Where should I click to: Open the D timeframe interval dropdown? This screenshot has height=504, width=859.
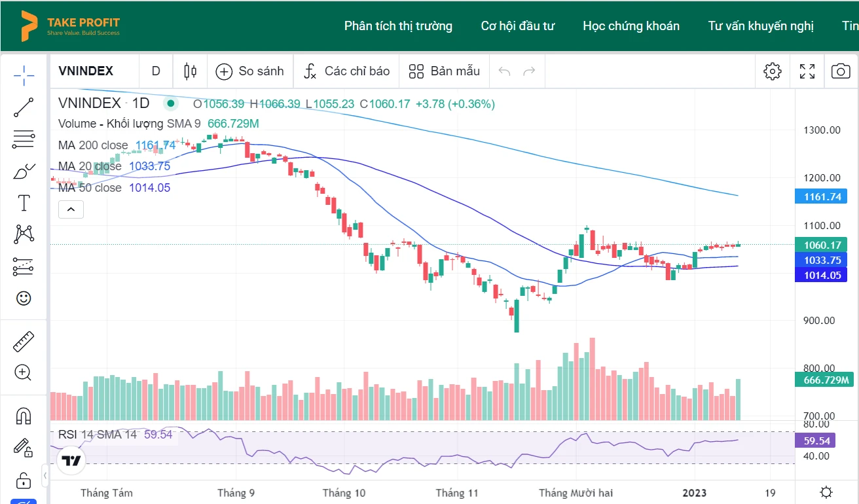(x=156, y=71)
